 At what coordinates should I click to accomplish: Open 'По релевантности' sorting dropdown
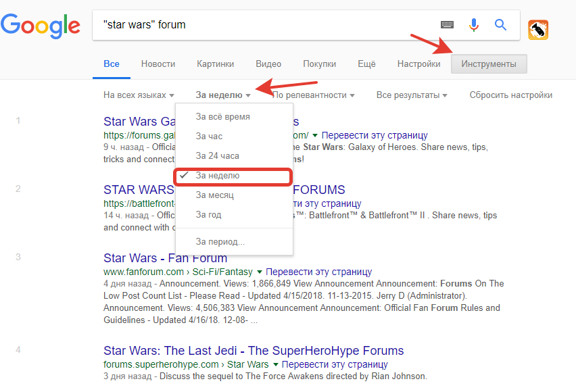313,95
